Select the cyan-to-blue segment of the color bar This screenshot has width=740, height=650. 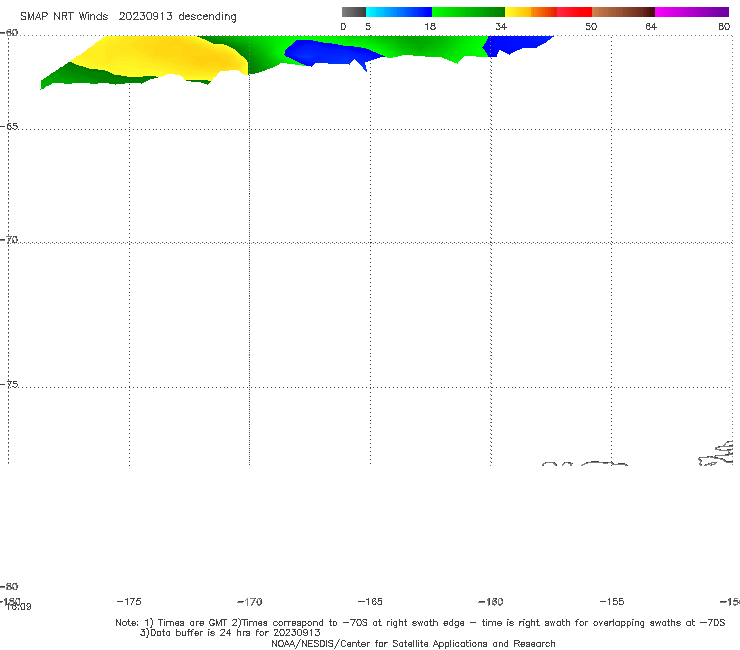(x=399, y=12)
